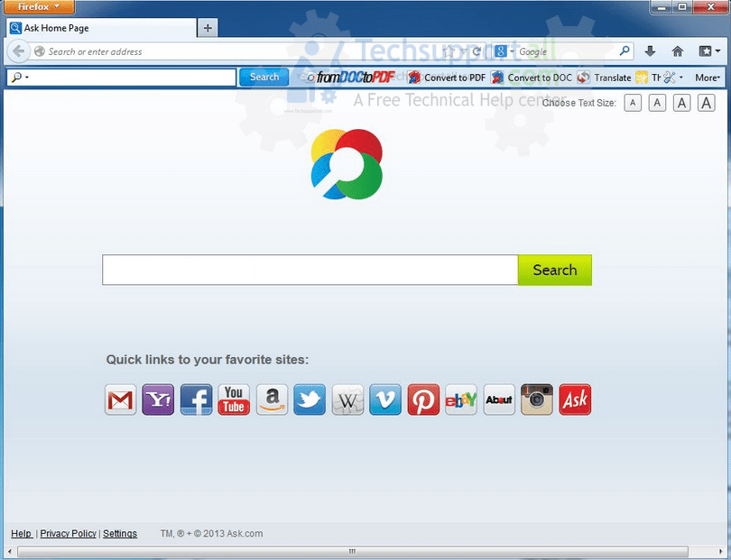Viewport: 731px width, 560px height.
Task: Reload the page with refresh icon
Action: click(x=477, y=51)
